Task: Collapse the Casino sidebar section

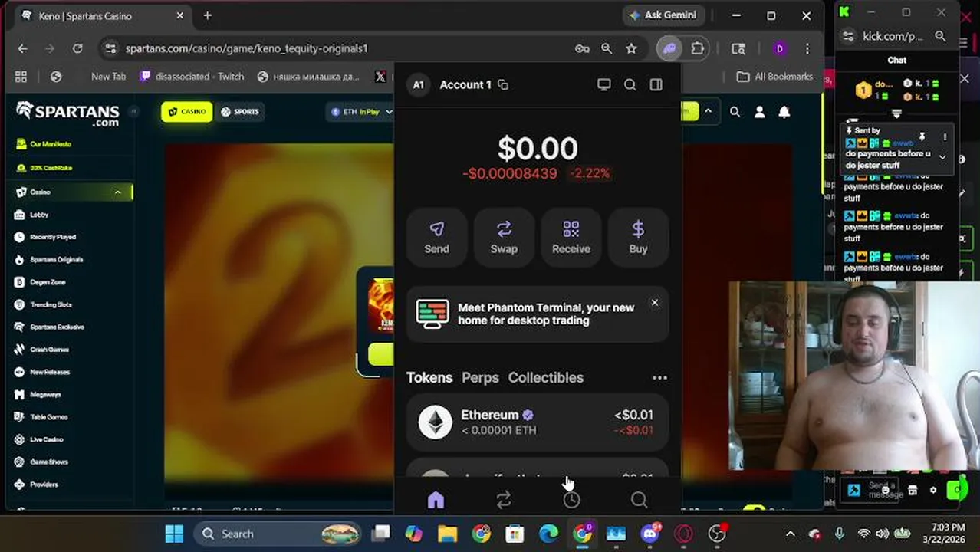Action: pos(117,192)
